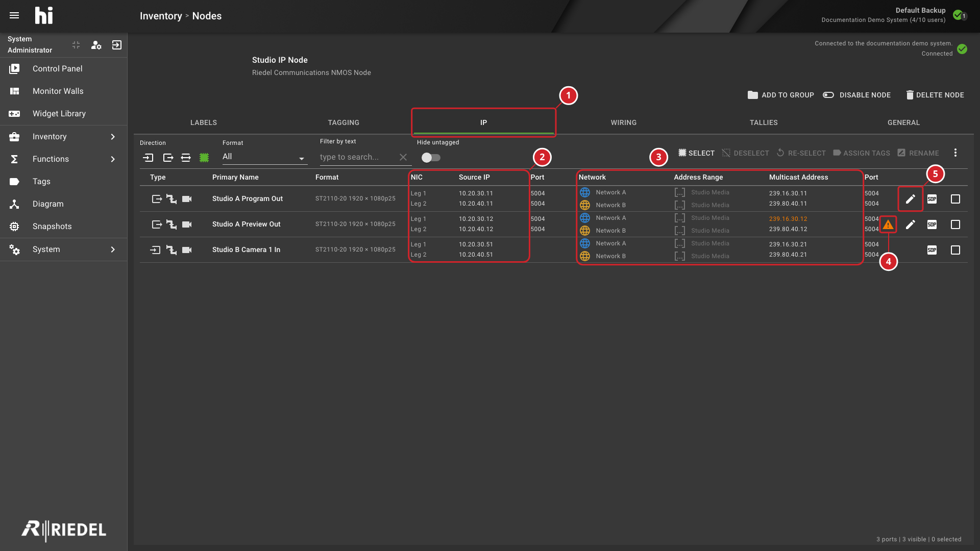Open the Format dropdown showing All

click(x=264, y=157)
